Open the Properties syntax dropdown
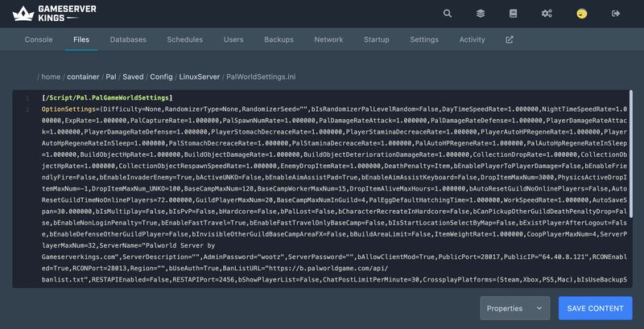644x329 pixels. [x=515, y=308]
